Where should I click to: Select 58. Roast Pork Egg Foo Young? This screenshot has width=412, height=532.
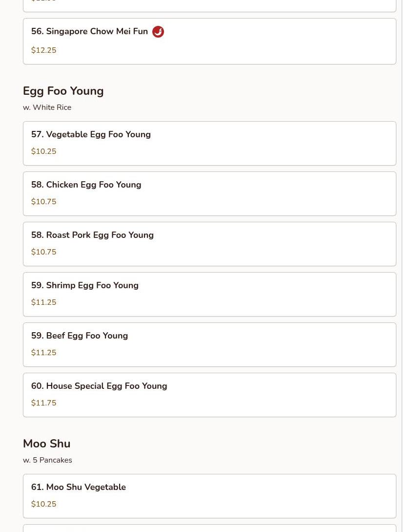[209, 244]
